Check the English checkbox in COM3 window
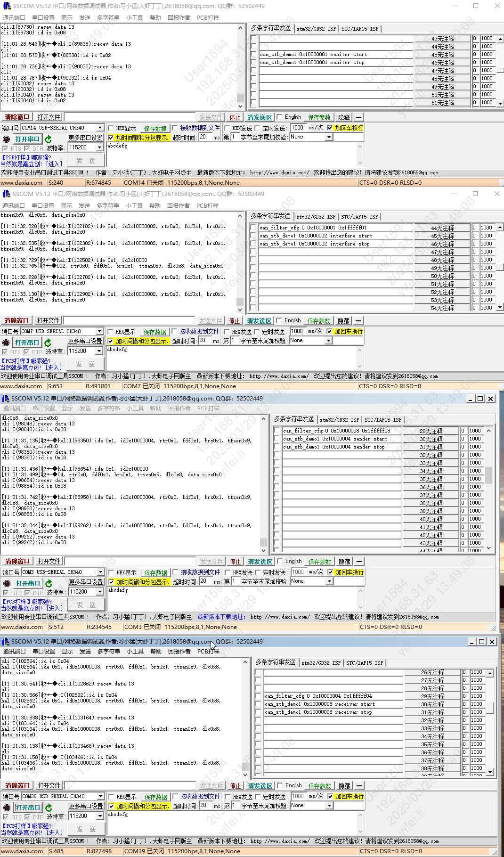This screenshot has height=857, width=504. (x=280, y=561)
